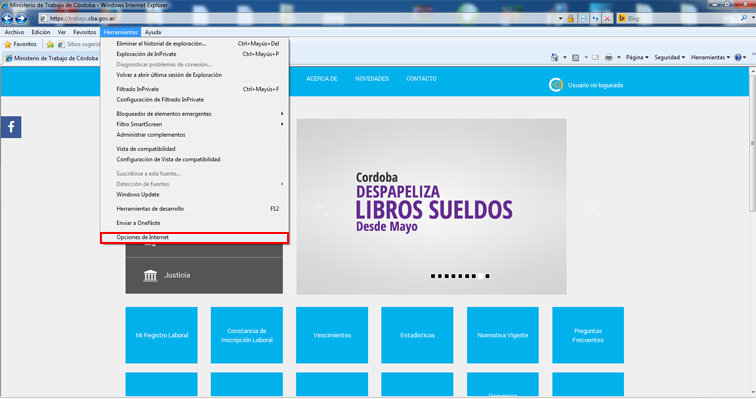The image size is (756, 399).
Task: Go back with the browser back arrow
Action: point(7,18)
